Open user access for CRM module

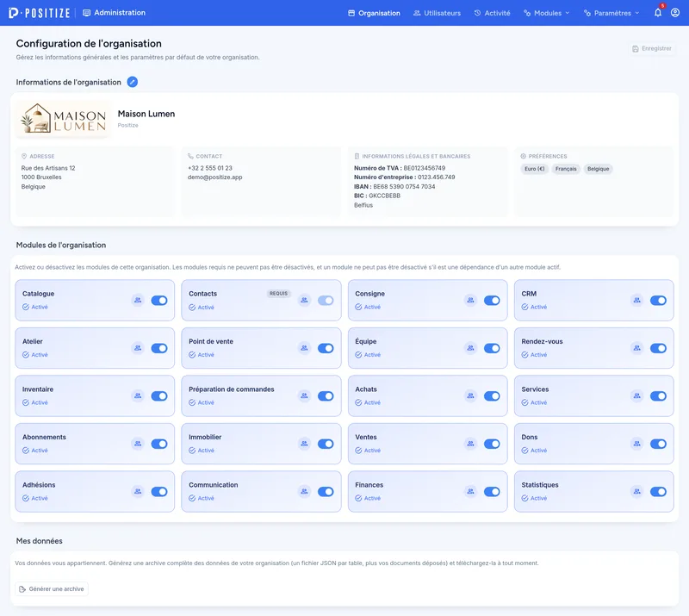(636, 301)
